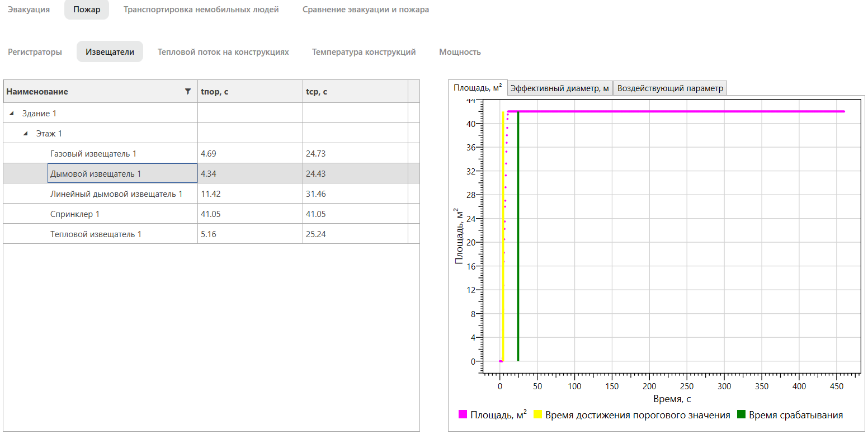This screenshot has width=868, height=434.
Task: Click the 31.46 tср cell
Action: pos(355,194)
